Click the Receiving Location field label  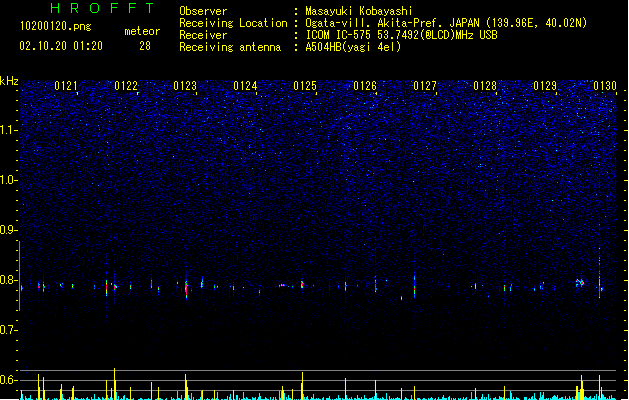[233, 23]
